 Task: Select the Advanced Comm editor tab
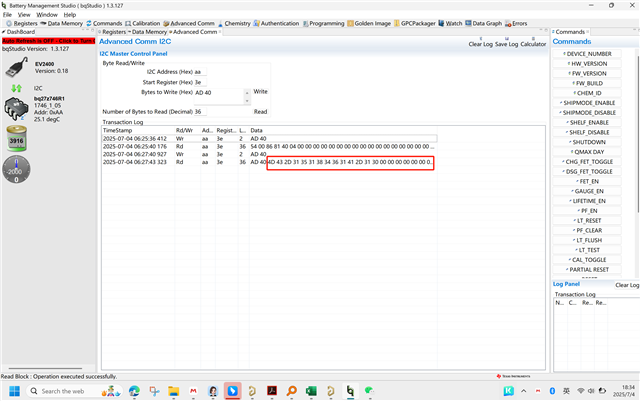(x=193, y=32)
